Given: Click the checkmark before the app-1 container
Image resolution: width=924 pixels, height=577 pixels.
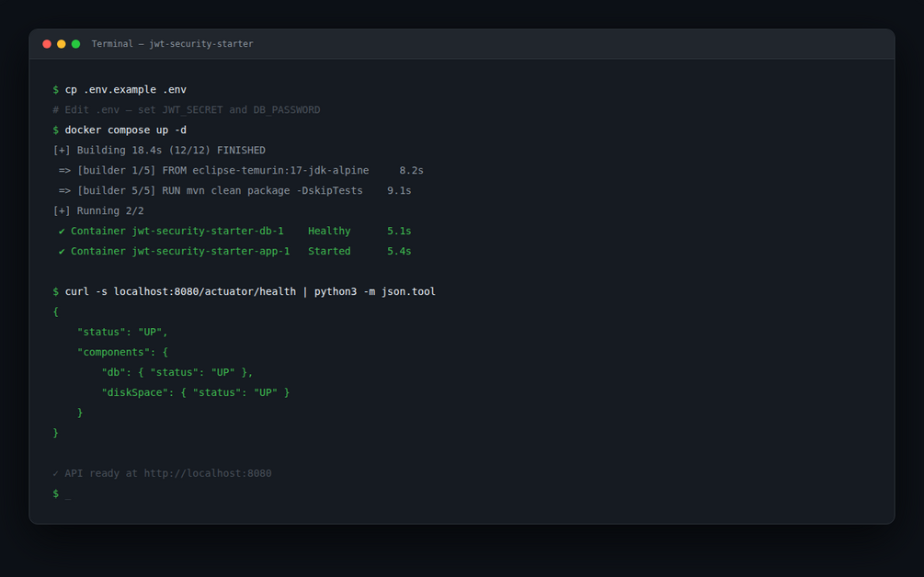Looking at the screenshot, I should [62, 252].
